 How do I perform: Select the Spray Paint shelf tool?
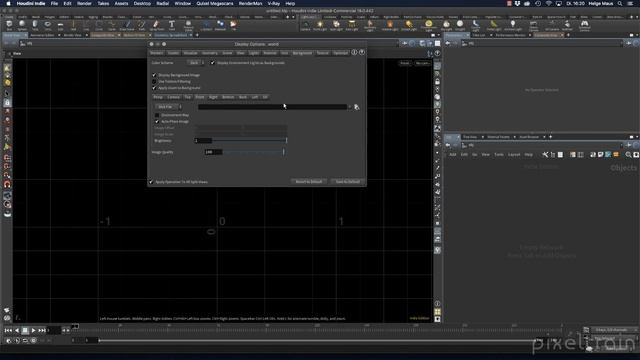pyautogui.click(x=156, y=26)
